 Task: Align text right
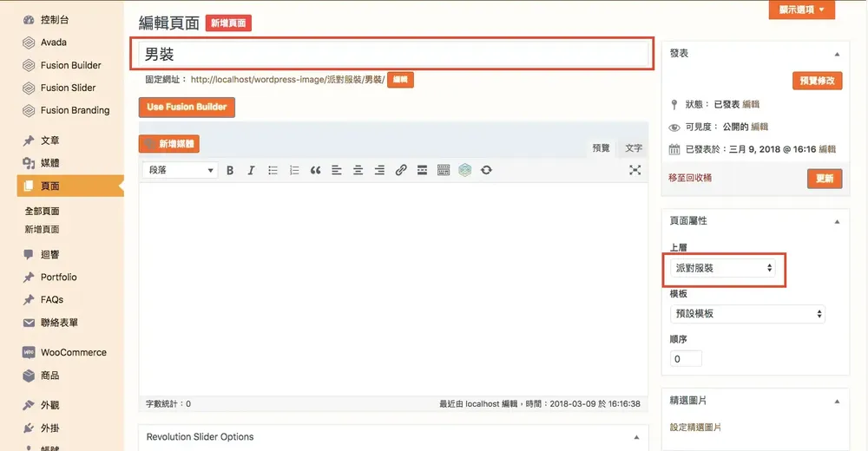pos(379,171)
